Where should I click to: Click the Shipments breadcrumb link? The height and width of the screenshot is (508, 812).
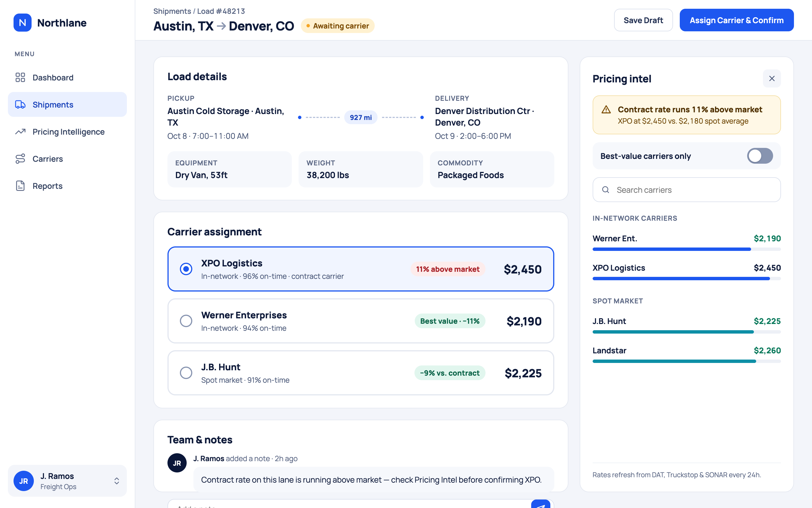(x=172, y=11)
